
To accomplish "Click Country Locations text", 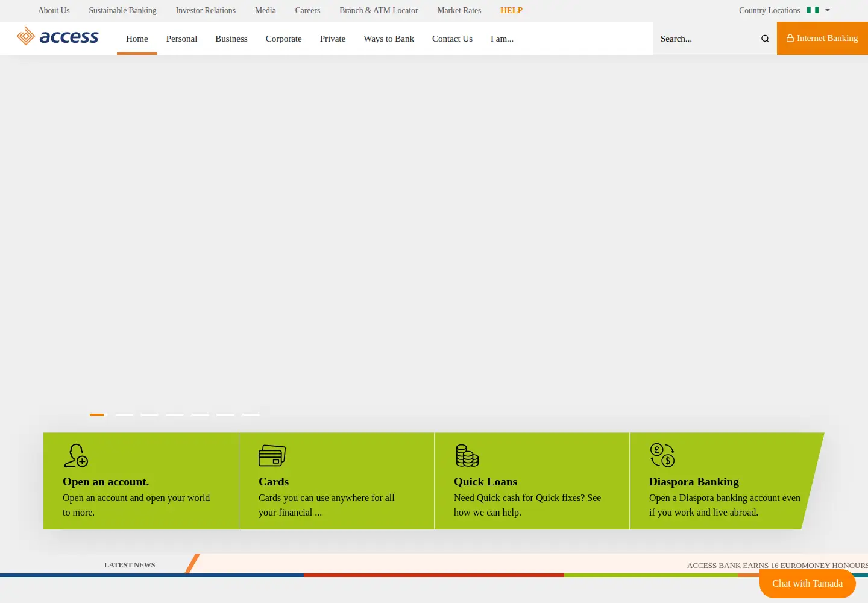I will point(769,10).
